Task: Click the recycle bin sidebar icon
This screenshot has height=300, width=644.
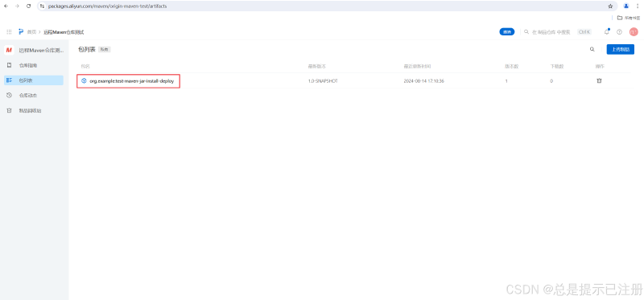Action: (9, 110)
